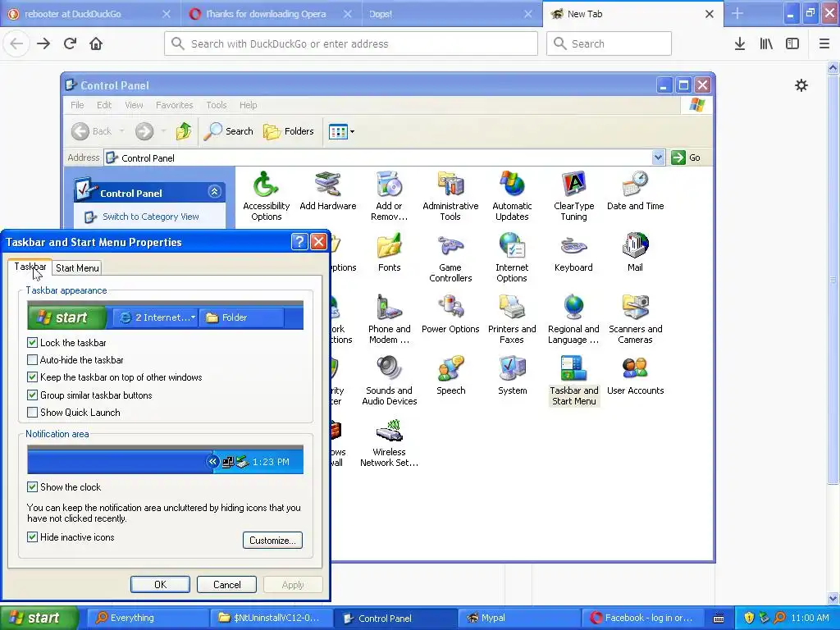Viewport: 840px width, 630px height.
Task: Open the Fonts folder icon
Action: point(389,253)
